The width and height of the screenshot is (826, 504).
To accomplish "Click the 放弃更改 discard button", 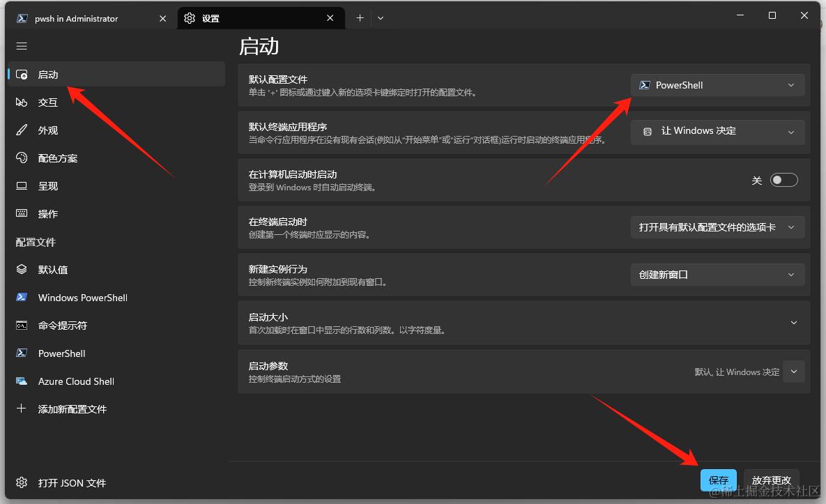I will tap(771, 480).
